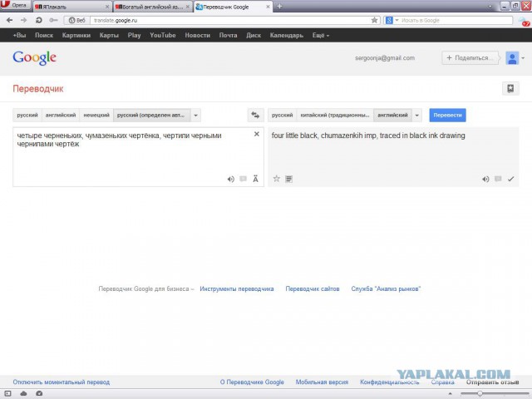Open account dropdown arrow next to avatar
Image resolution: width=532 pixels, height=399 pixels.
[x=523, y=58]
